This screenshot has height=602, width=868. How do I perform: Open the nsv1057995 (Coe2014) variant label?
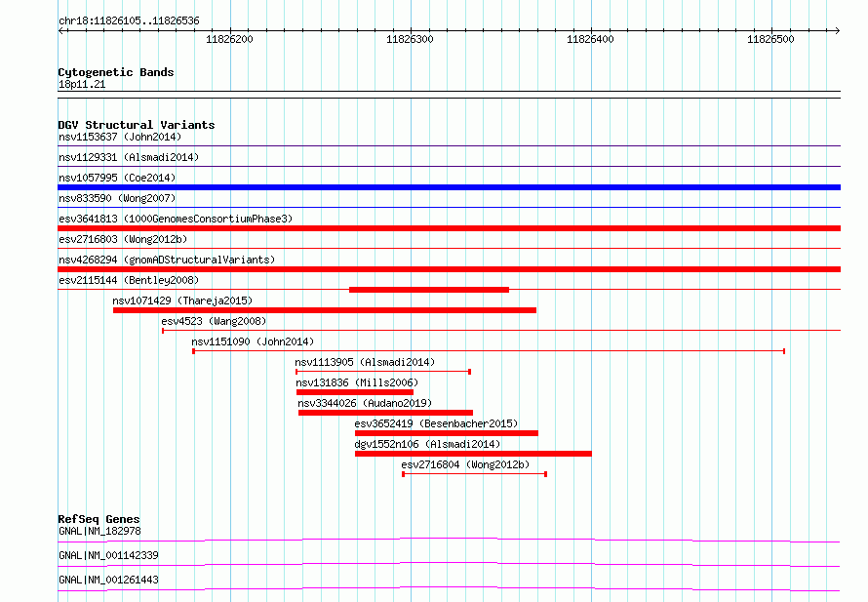coord(117,178)
